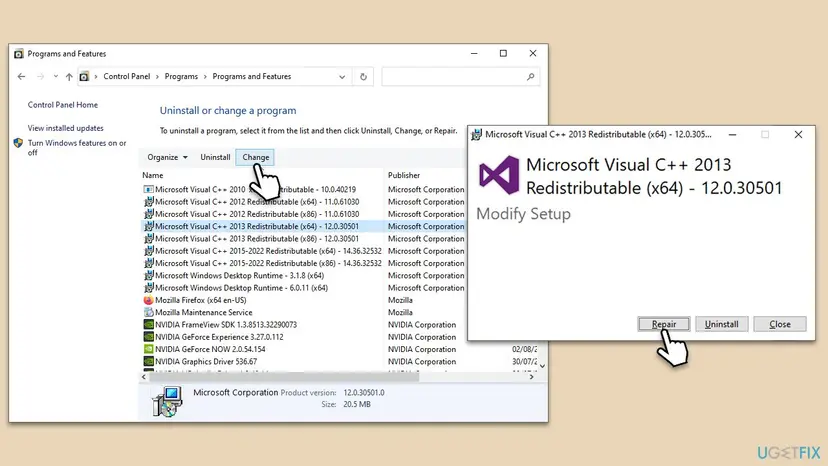Select Mozilla Maintenance Service icon
The height and width of the screenshot is (466, 828).
click(148, 312)
